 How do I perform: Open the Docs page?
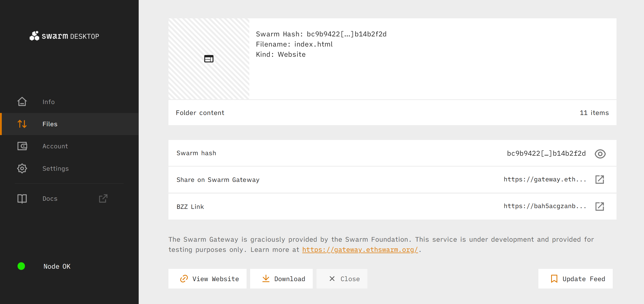69,198
